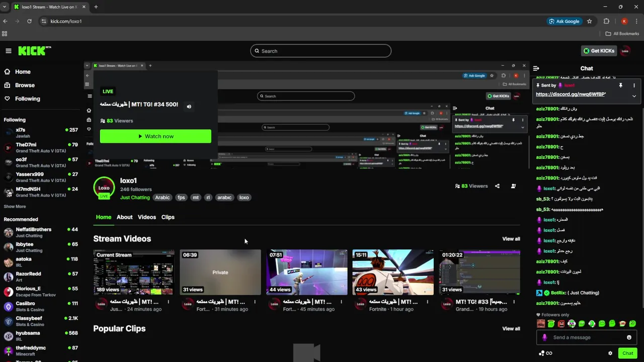The image size is (644, 362).
Task: Focus the Kick search field
Action: [x=320, y=51]
